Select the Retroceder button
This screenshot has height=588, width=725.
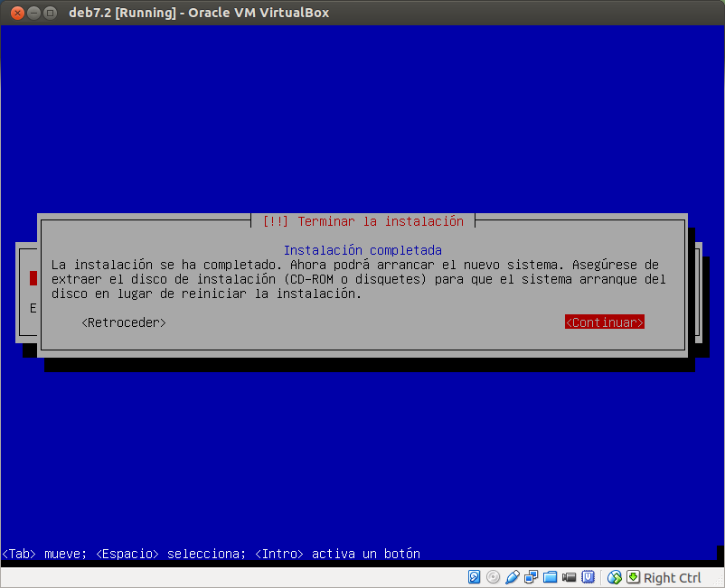(x=122, y=322)
